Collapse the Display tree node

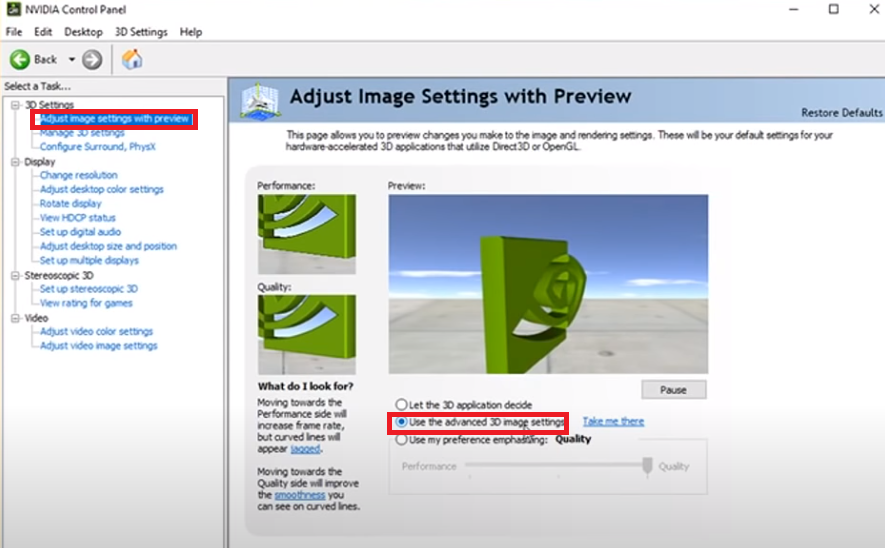[15, 162]
